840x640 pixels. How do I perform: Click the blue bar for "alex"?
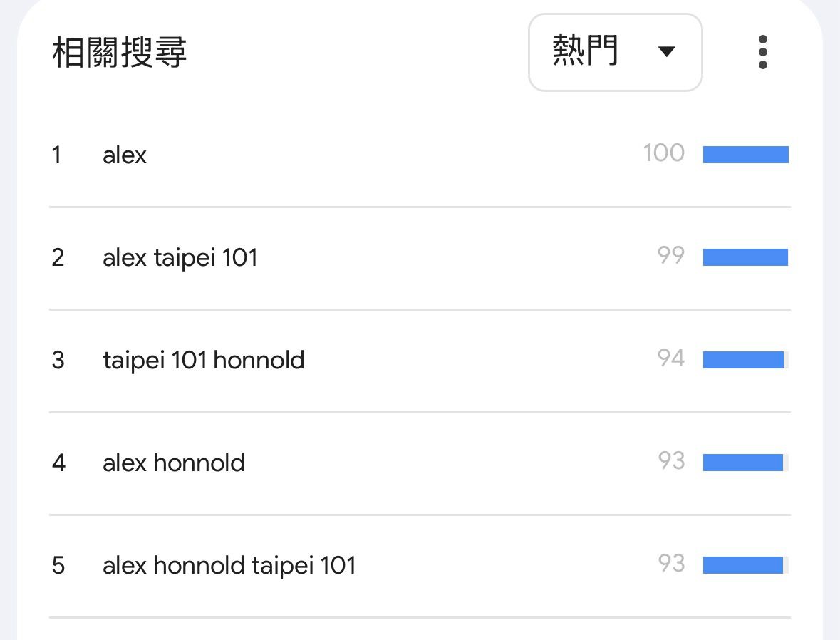pyautogui.click(x=745, y=155)
